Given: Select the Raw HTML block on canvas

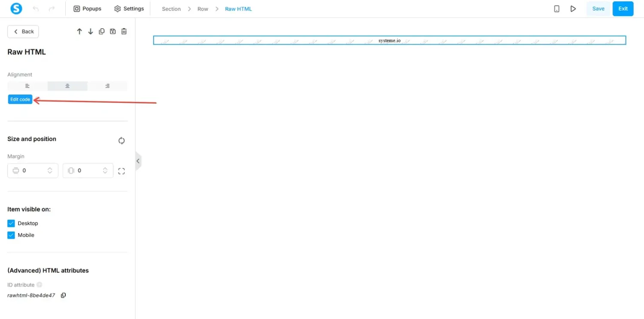Looking at the screenshot, I should pos(389,40).
